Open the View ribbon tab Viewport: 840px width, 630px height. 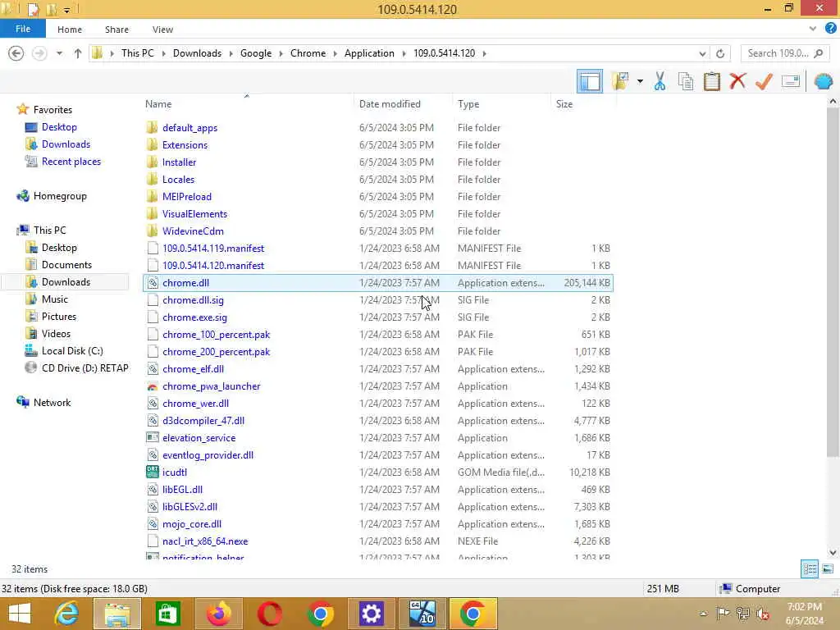(x=162, y=30)
